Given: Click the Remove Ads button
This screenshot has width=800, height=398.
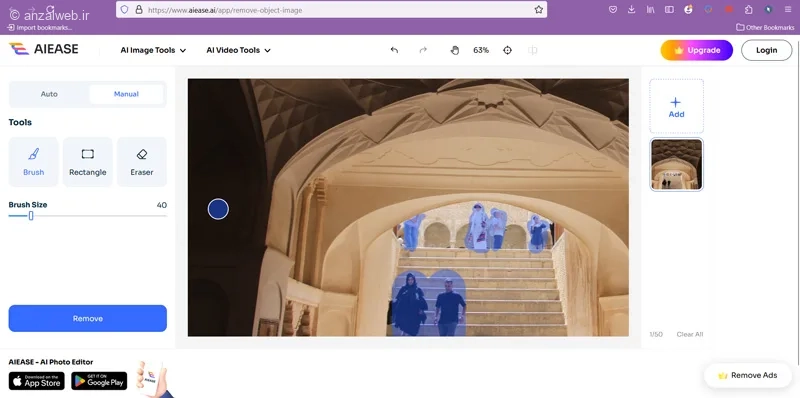Looking at the screenshot, I should point(748,376).
